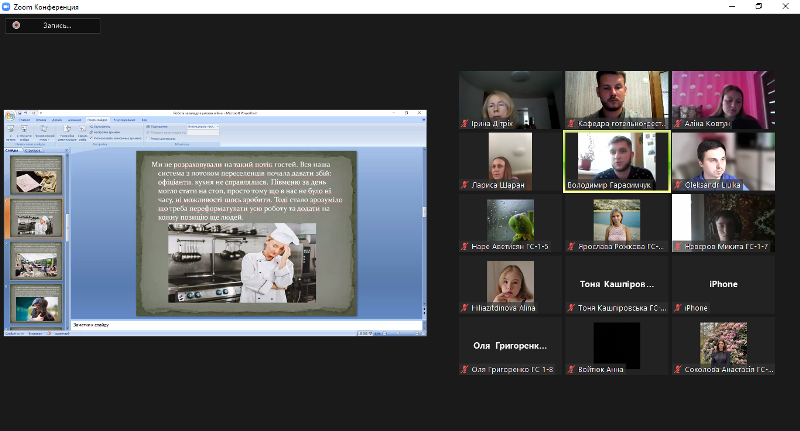Screen dimensions: 800x431
Task: Click muted mic icon beside Соколова Анастасія
Action: coord(677,369)
